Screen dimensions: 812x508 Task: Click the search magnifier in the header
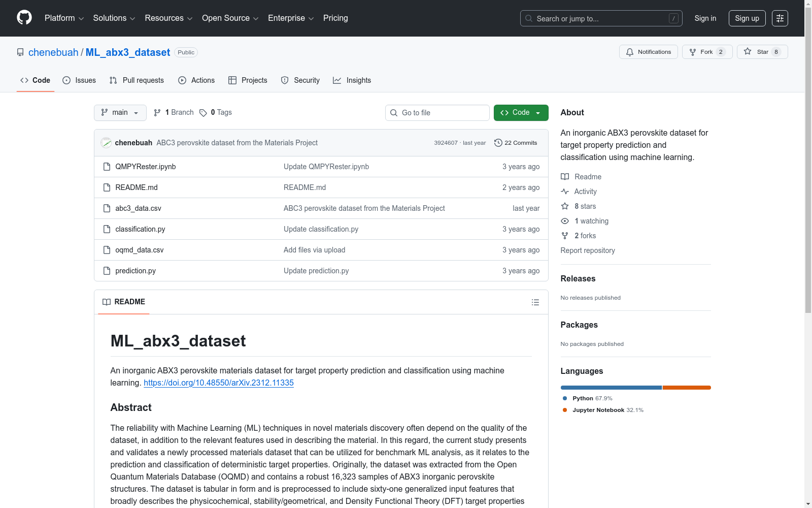(529, 18)
